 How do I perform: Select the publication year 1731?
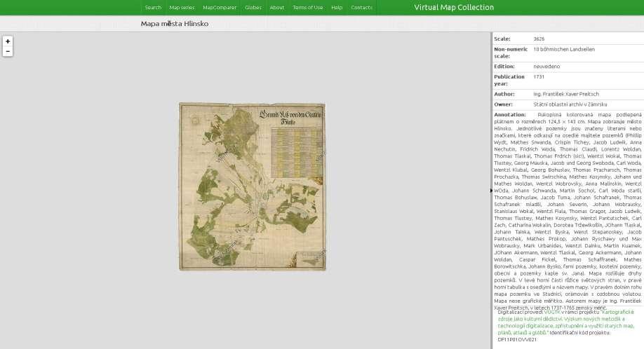point(539,76)
